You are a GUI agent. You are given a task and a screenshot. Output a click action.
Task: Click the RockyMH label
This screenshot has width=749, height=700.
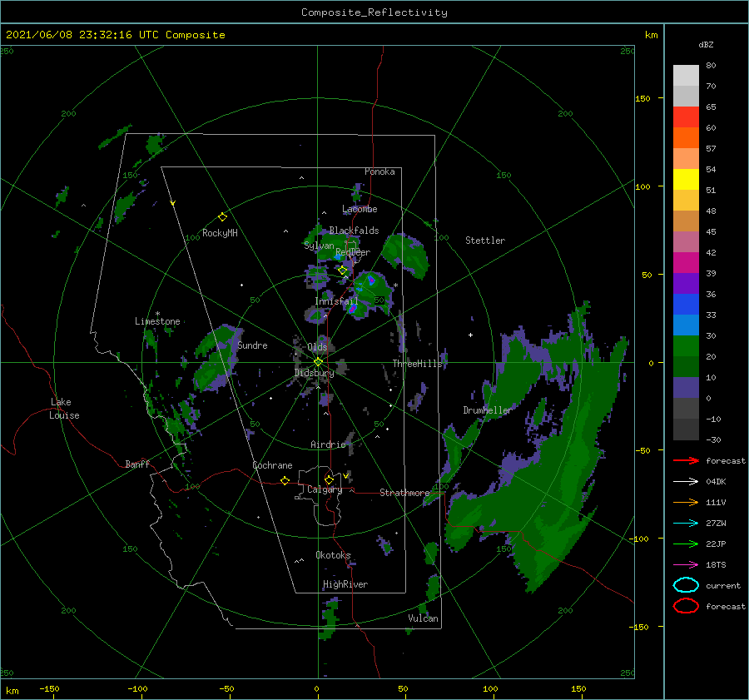(220, 233)
